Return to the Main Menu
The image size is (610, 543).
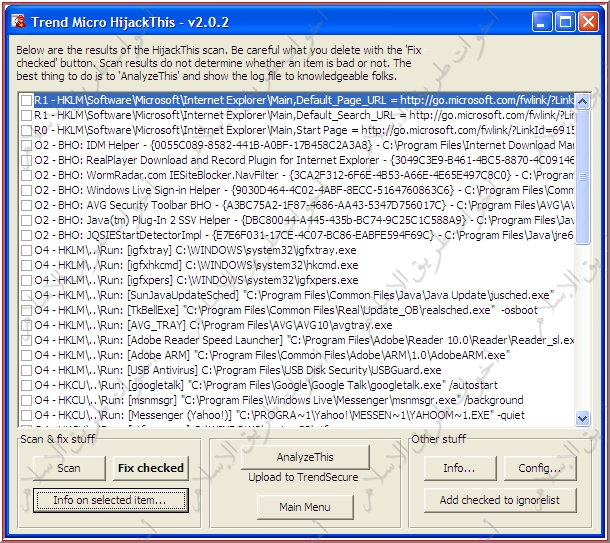click(305, 507)
